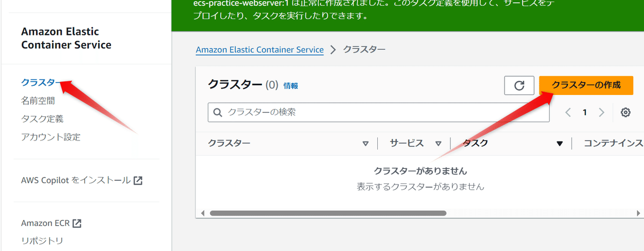Click external link icon beside AWS Copilot

pos(138,180)
